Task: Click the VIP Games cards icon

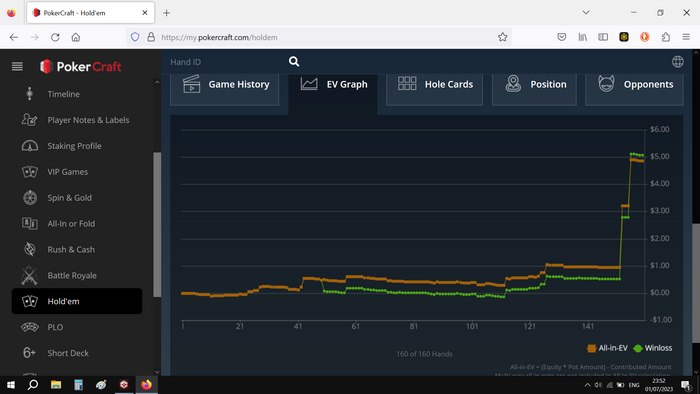Action: (29, 171)
